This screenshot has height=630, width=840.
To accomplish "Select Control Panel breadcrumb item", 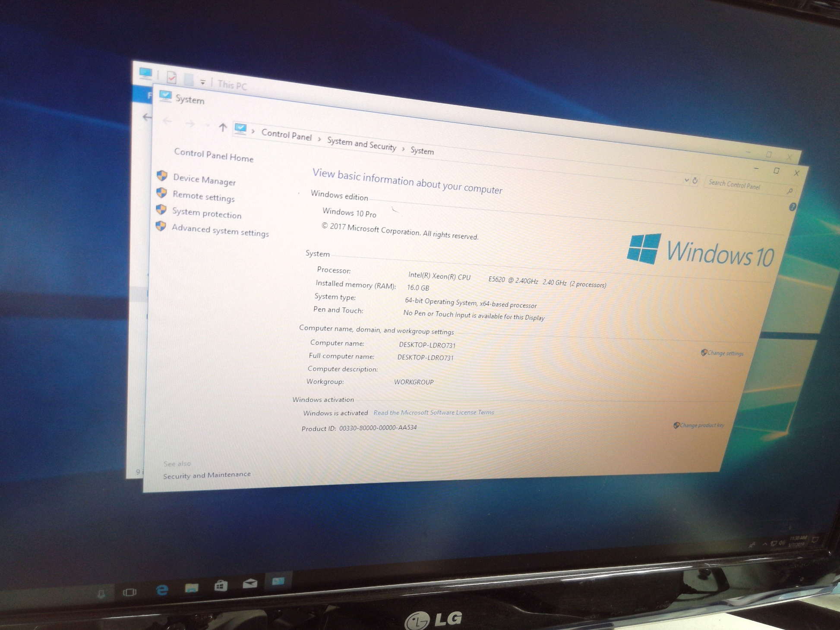I will [286, 135].
